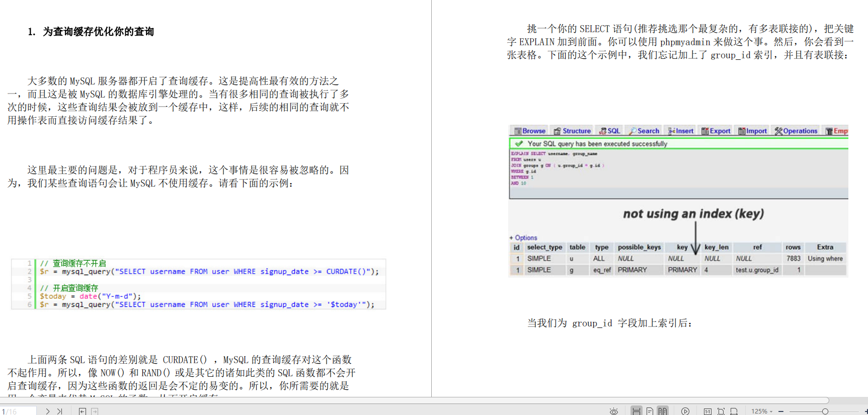Click the zoom in plus button
Viewport: 868px width, 415px height.
[865, 411]
